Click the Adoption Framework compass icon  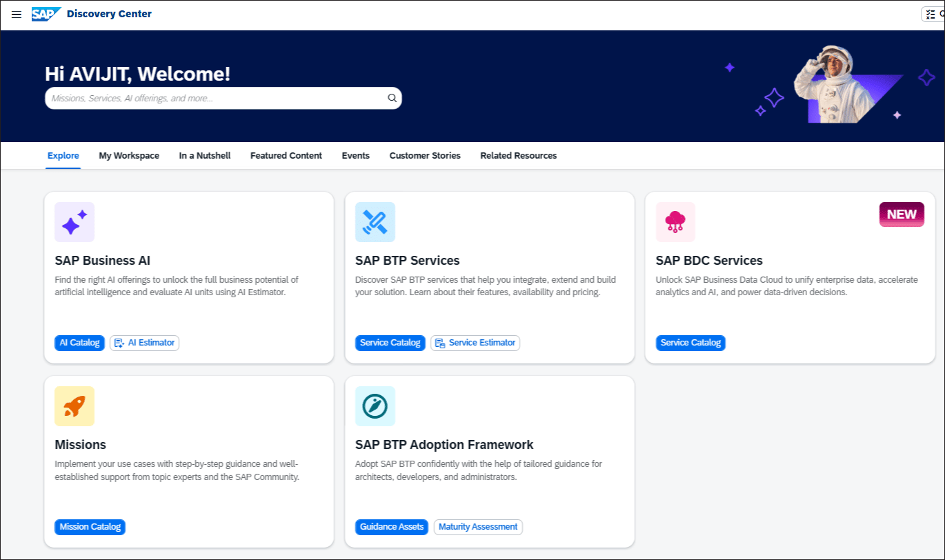[x=375, y=406]
